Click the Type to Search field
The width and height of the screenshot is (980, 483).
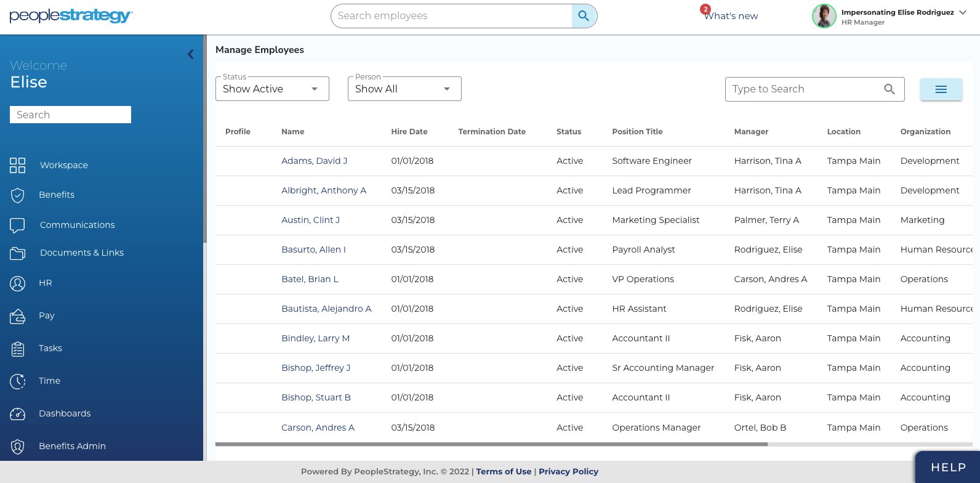point(805,89)
